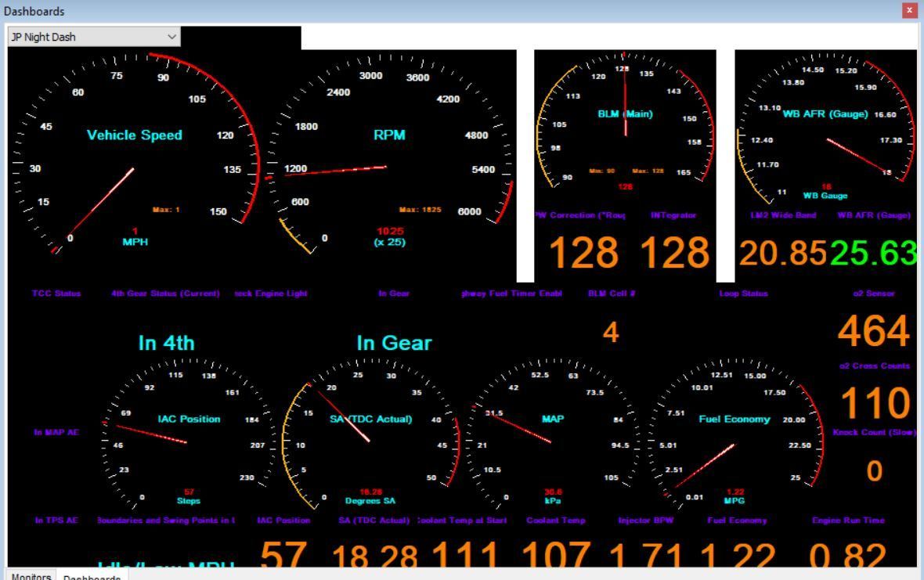Screen dimensions: 924x580
Task: Select the BLM Cell # value 4
Action: pyautogui.click(x=611, y=333)
